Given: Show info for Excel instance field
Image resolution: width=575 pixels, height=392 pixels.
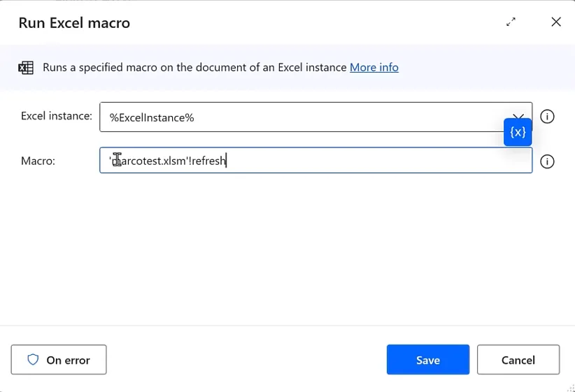Looking at the screenshot, I should (547, 117).
